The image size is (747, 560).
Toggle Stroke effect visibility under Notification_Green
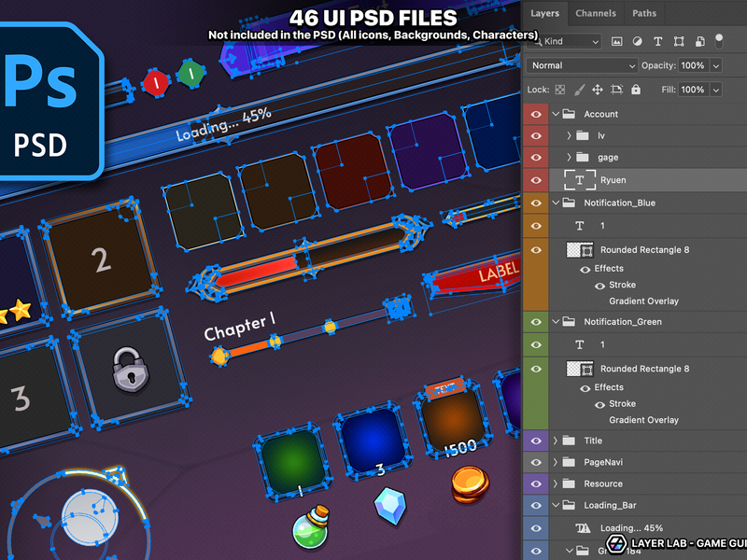click(599, 405)
